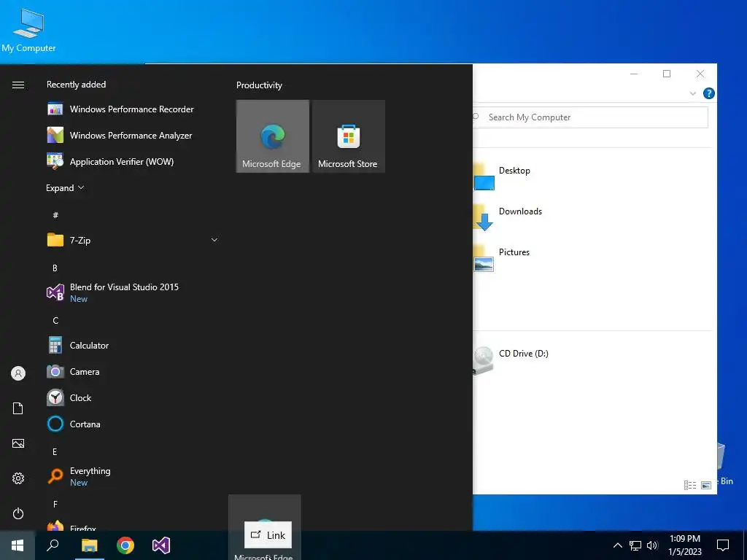Open Explorer Help question mark

(708, 93)
